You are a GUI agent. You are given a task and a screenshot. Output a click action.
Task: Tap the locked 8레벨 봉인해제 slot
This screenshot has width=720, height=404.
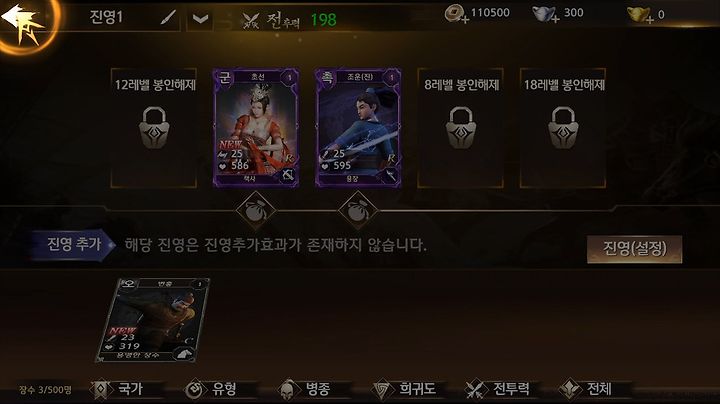point(461,128)
